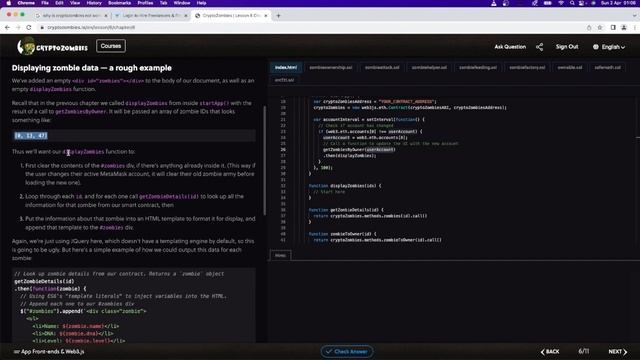Click the address bar URL field
Image resolution: width=640 pixels, height=360 pixels.
pyautogui.click(x=310, y=27)
